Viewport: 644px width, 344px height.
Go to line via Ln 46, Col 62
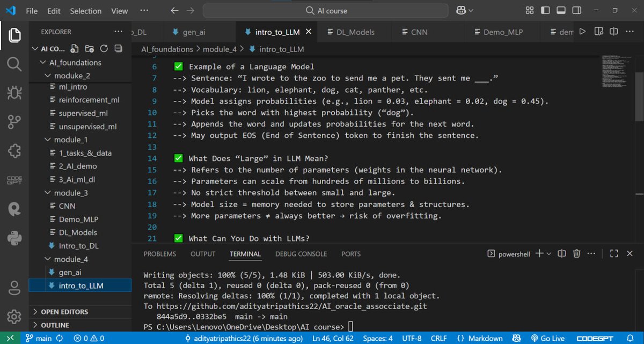(x=333, y=338)
